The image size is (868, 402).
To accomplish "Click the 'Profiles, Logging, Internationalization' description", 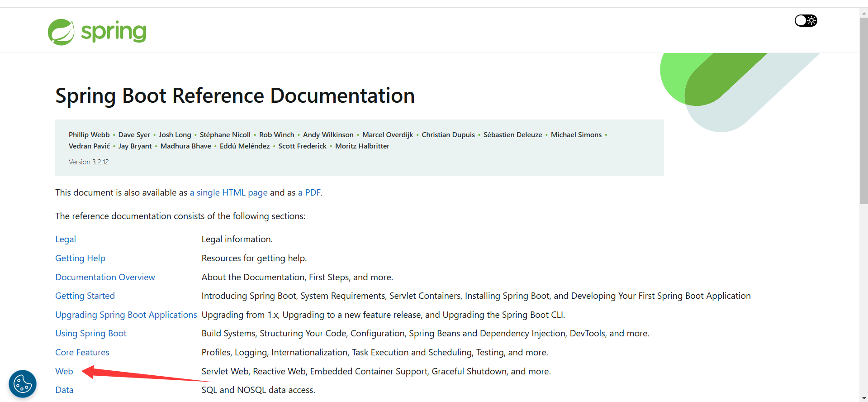I will [375, 352].
